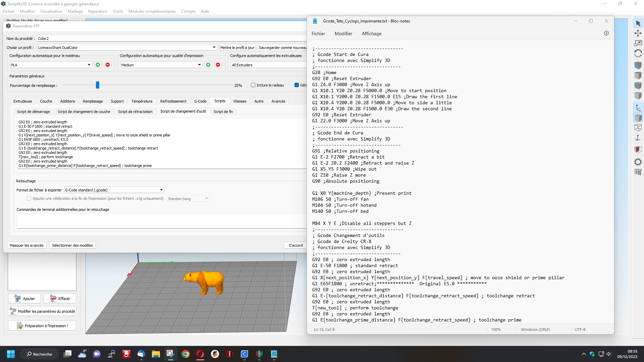The width and height of the screenshot is (644, 362).
Task: Select the arrow selection tool in right toolbar
Action: (638, 23)
